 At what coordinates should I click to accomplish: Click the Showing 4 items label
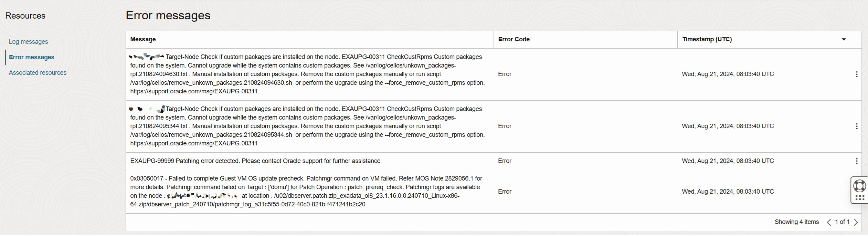tap(796, 222)
